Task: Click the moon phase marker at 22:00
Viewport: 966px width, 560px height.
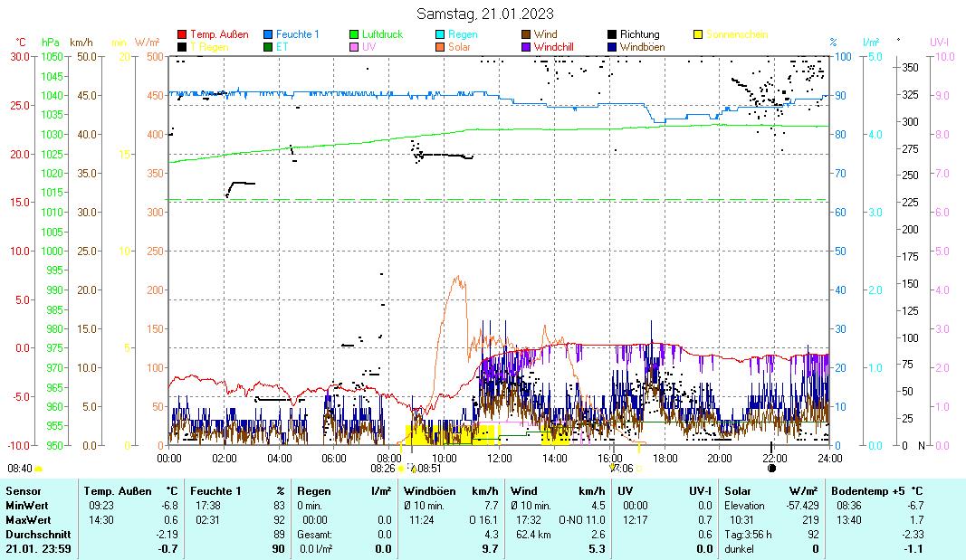Action: (x=771, y=469)
